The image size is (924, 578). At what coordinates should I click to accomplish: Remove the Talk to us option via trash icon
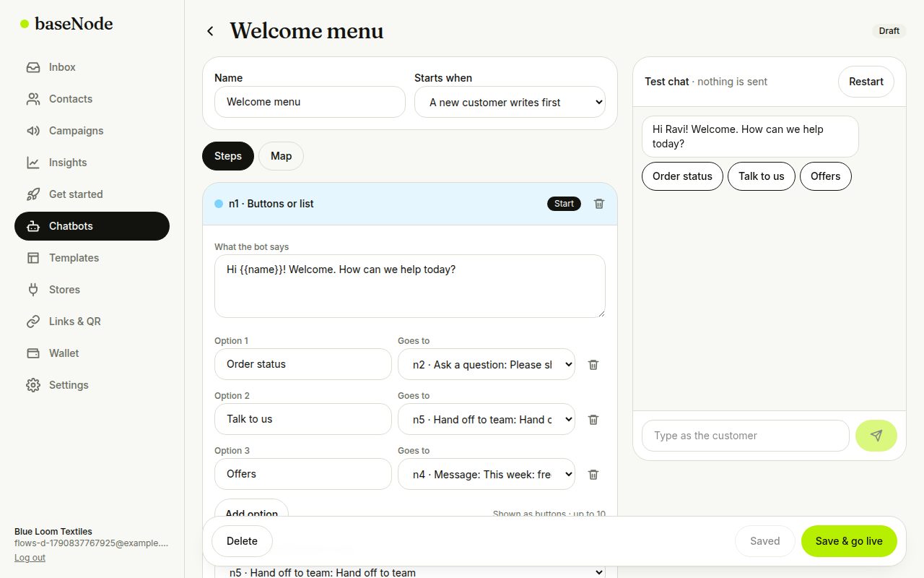click(x=593, y=420)
